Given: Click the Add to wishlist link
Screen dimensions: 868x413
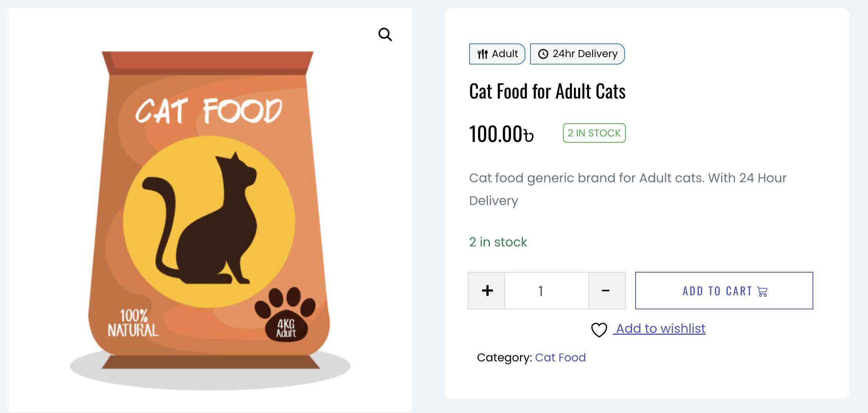Looking at the screenshot, I should (659, 329).
